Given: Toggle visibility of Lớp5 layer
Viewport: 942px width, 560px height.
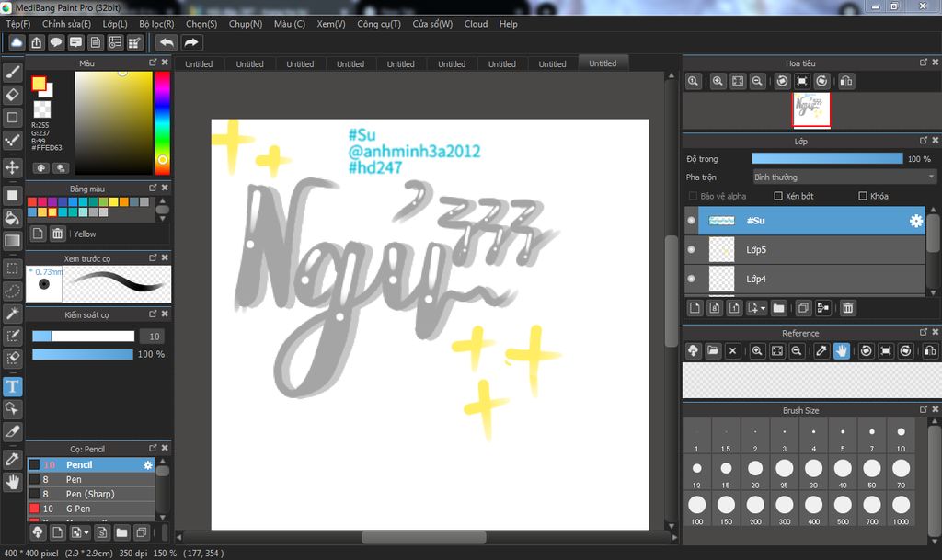Looking at the screenshot, I should point(692,250).
